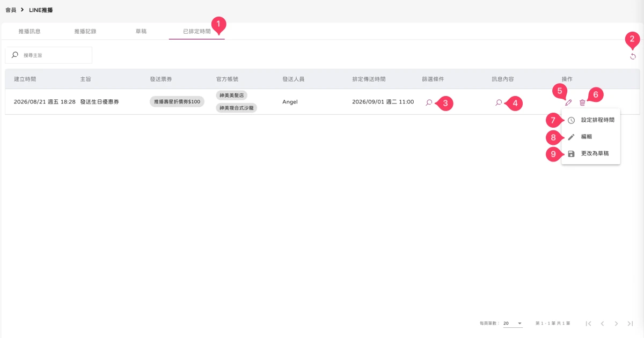
Task: Refresh the scheduled push list
Action: coord(633,56)
